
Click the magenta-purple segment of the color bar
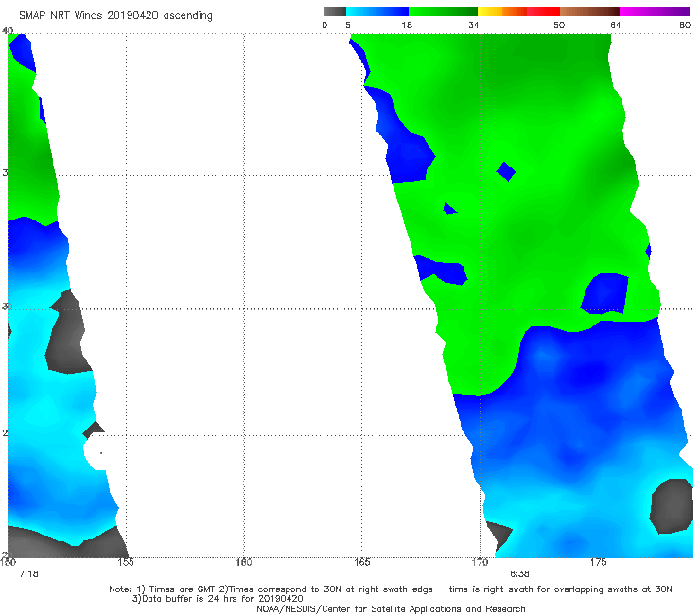pos(655,11)
